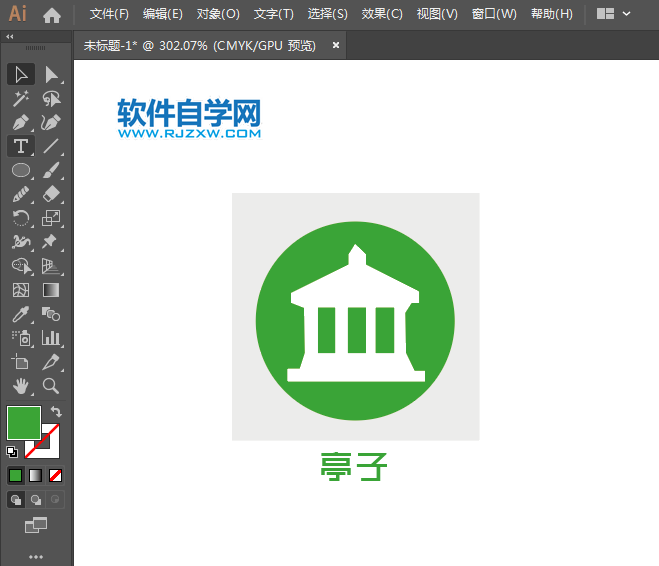This screenshot has width=659, height=566.
Task: Click the green fill color swatch
Action: (23, 423)
